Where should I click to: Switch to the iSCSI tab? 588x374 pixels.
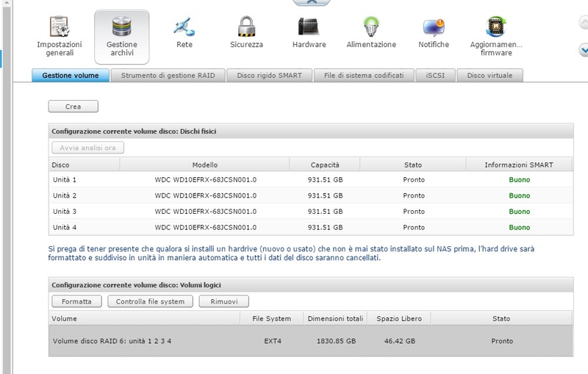(x=436, y=75)
